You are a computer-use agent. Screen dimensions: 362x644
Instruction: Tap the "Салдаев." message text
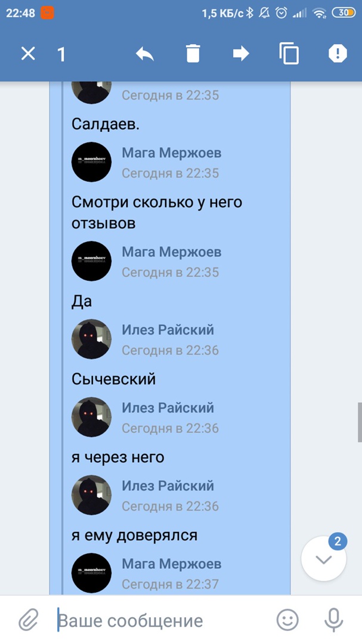106,124
